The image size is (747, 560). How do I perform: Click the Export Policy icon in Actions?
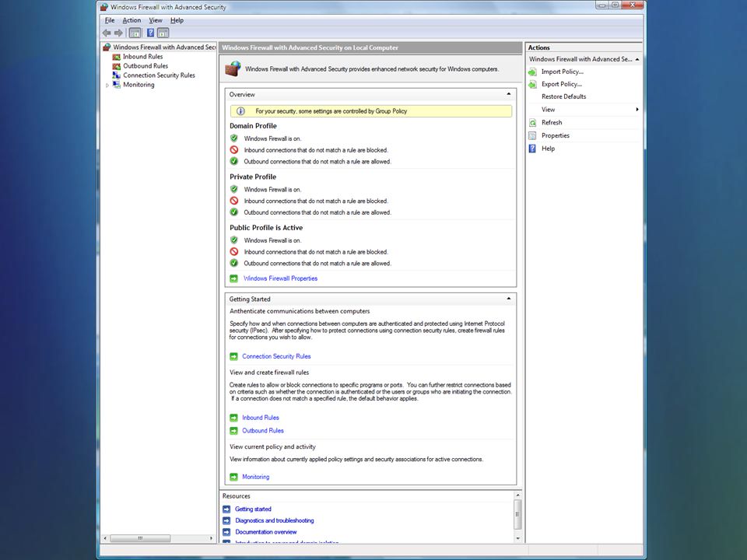(532, 84)
